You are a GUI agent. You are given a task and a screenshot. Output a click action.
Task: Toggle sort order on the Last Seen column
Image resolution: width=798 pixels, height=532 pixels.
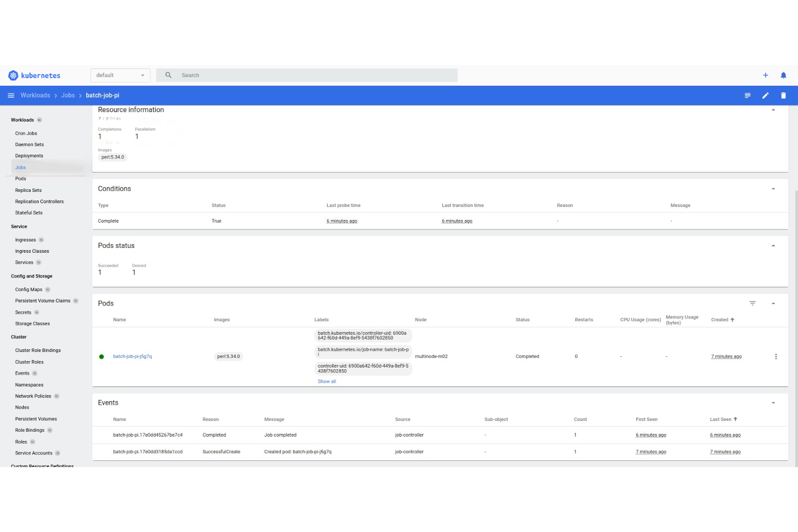[x=723, y=419]
